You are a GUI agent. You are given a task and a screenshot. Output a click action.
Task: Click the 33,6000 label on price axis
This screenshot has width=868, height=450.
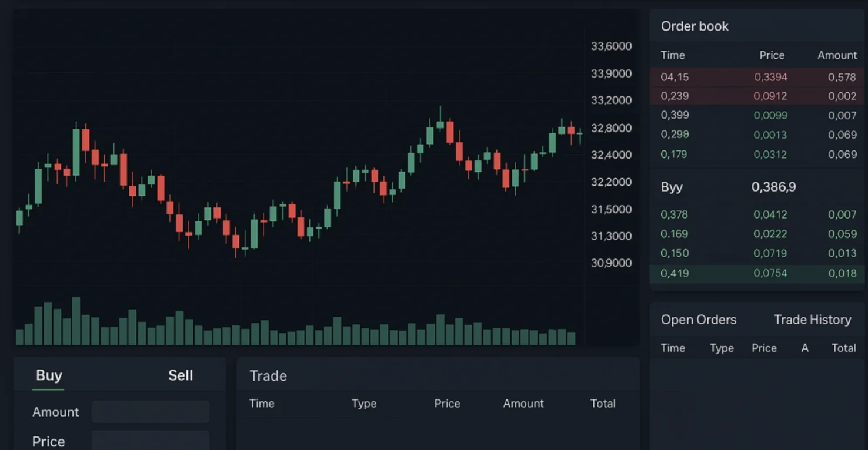point(611,46)
